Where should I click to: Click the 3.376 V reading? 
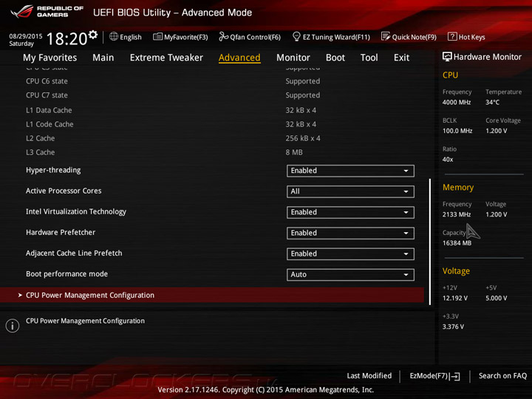coord(453,327)
